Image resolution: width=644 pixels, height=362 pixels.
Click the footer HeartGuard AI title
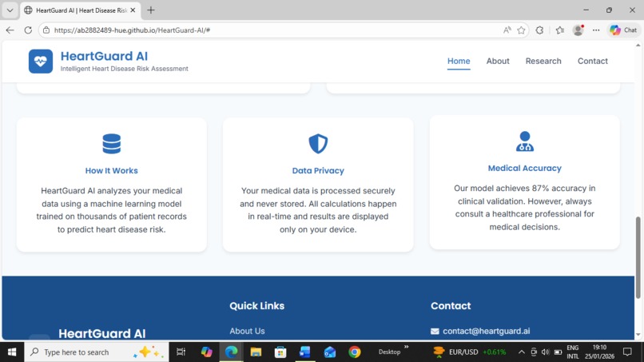[x=101, y=334]
